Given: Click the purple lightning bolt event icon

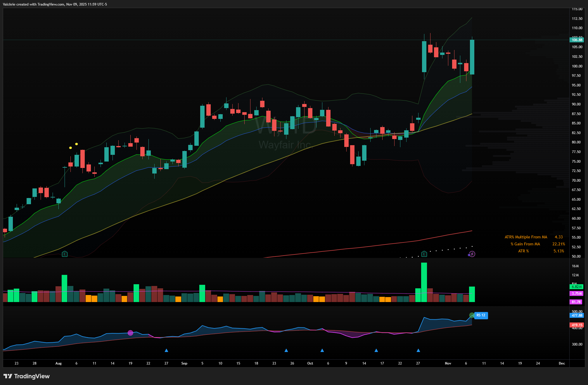Looking at the screenshot, I should (472, 254).
